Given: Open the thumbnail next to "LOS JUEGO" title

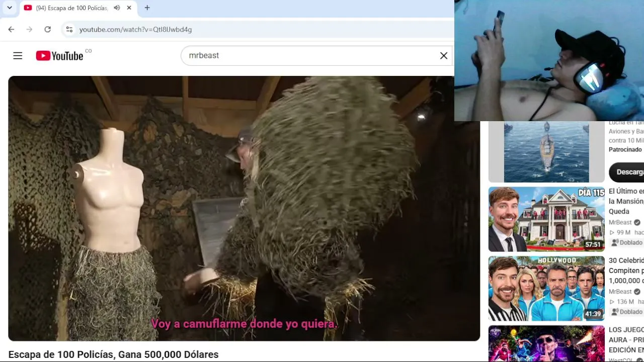Looking at the screenshot, I should tap(546, 343).
